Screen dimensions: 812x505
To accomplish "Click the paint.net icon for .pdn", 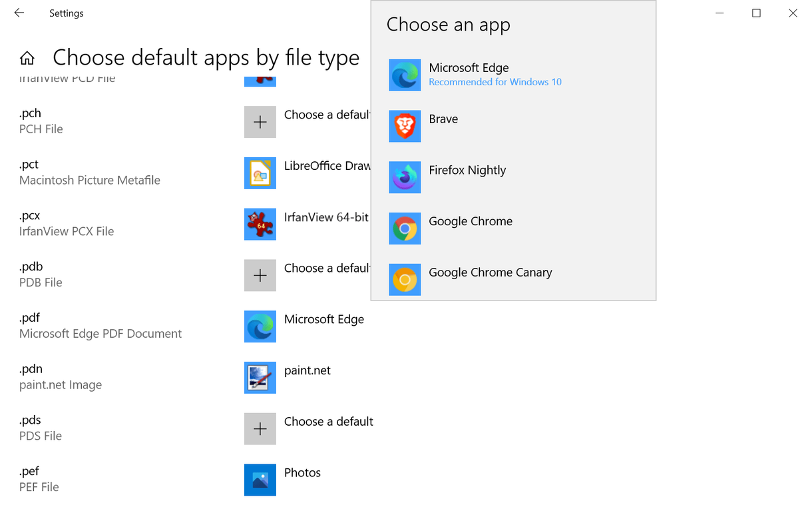I will (260, 378).
